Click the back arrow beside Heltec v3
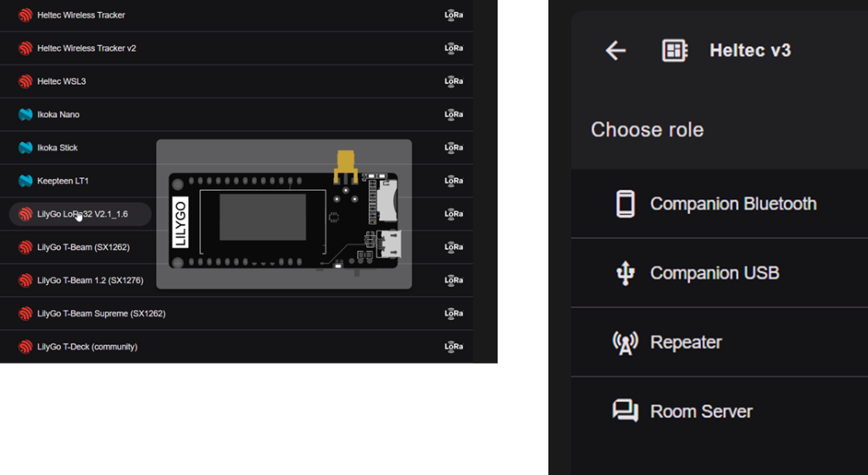Screen dimensions: 868x475 [x=615, y=51]
